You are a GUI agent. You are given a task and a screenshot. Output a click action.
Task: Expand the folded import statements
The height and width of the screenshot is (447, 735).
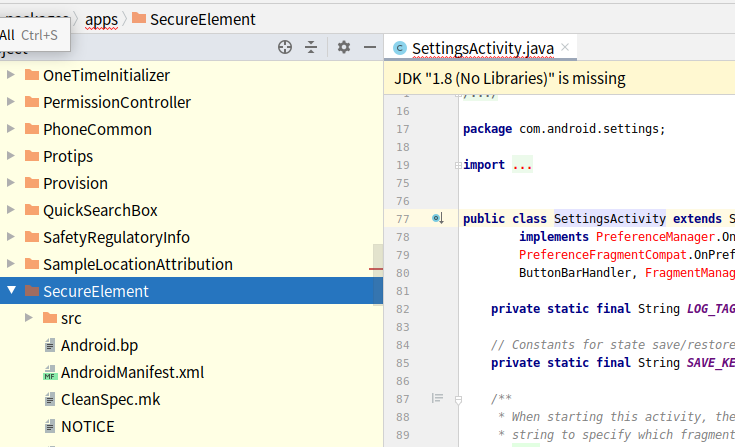tap(458, 165)
